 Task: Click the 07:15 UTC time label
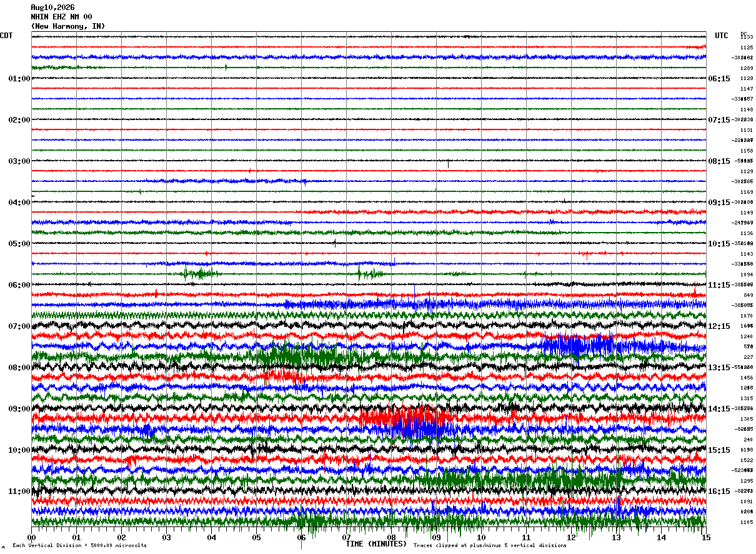point(719,120)
